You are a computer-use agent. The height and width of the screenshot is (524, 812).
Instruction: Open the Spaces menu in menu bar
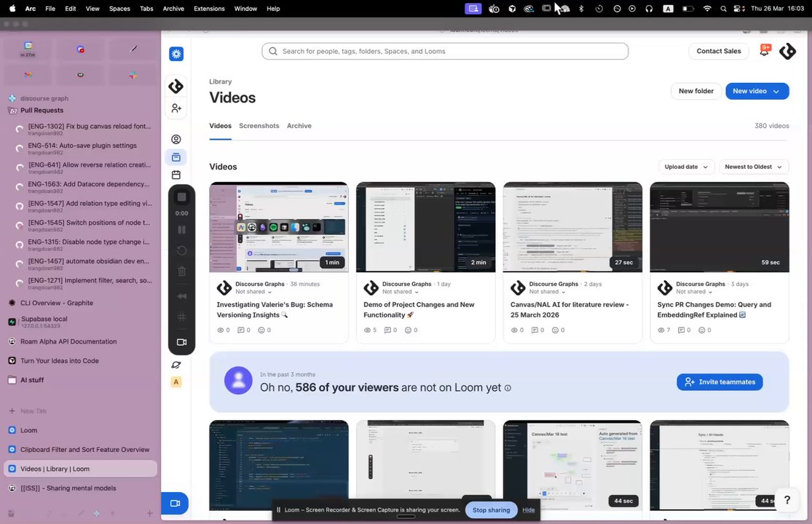coord(119,8)
